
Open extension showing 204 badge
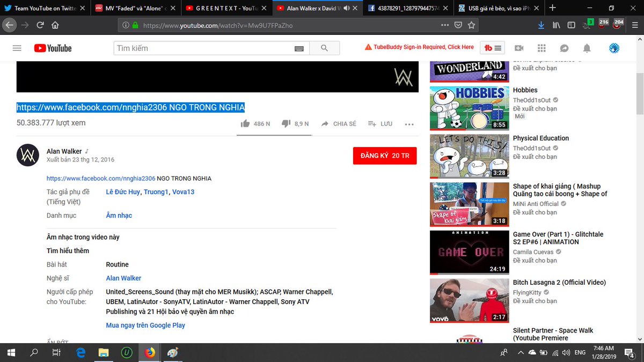(617, 24)
